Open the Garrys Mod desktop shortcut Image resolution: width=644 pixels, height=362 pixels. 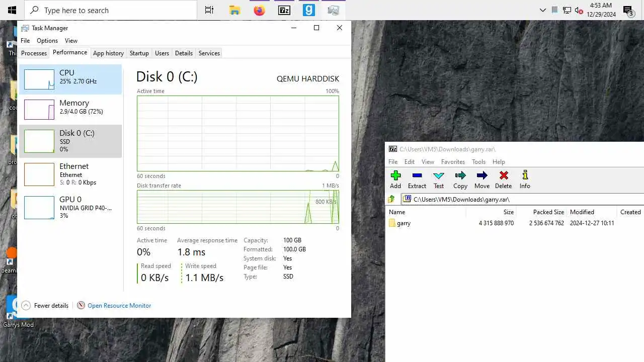[x=18, y=312]
